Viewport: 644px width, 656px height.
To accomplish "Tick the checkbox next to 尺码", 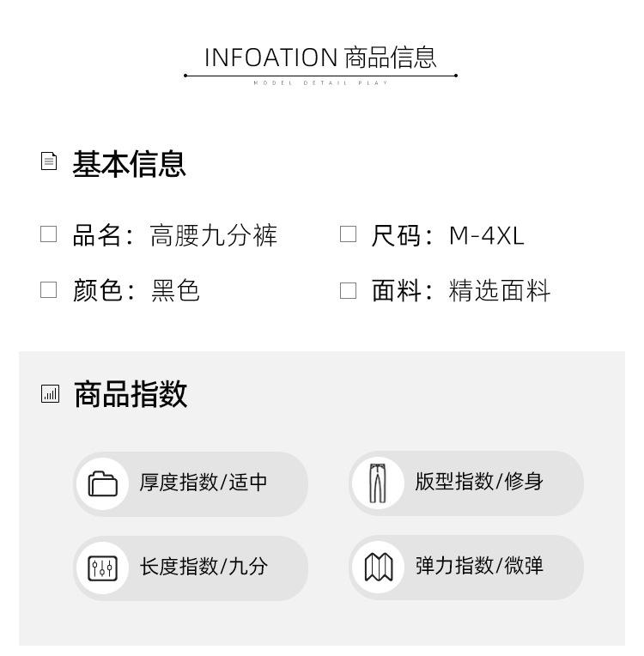I will click(348, 234).
